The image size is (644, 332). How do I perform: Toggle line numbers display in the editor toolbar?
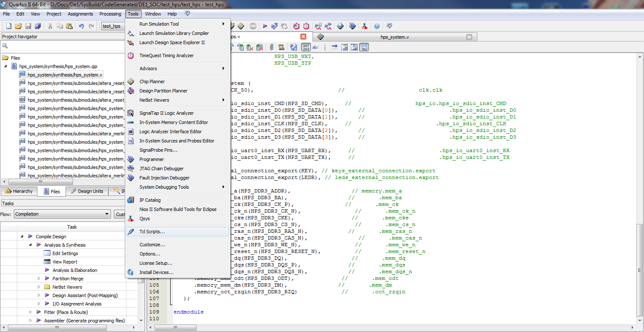pyautogui.click(x=306, y=47)
